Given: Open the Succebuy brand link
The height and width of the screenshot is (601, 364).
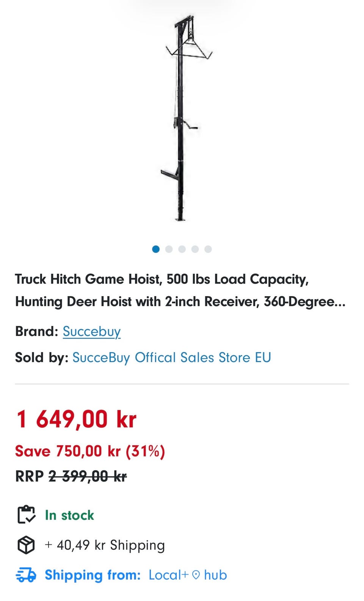Looking at the screenshot, I should pyautogui.click(x=92, y=331).
